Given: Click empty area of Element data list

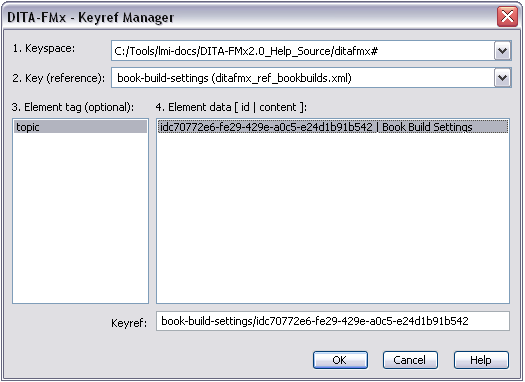Looking at the screenshot, I should [333, 218].
